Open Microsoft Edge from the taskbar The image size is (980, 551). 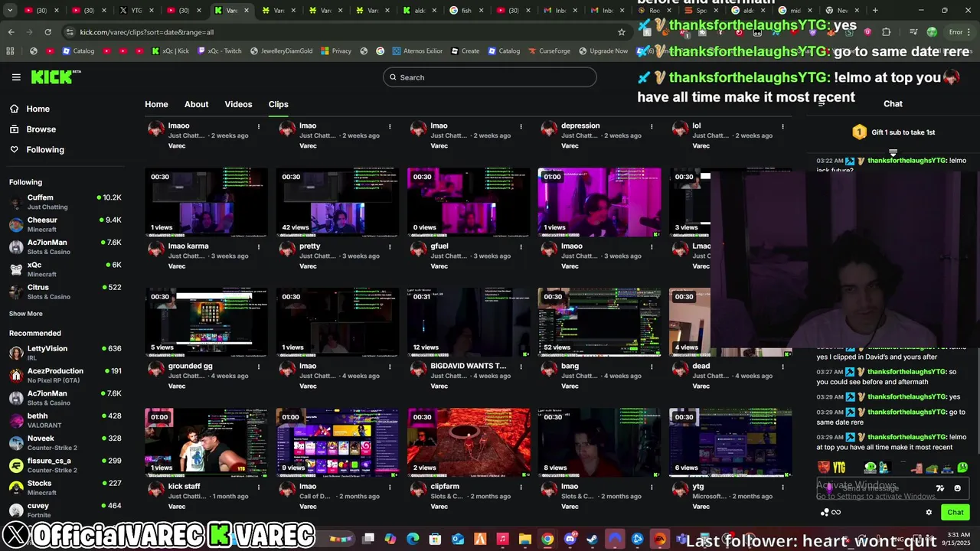coord(413,540)
